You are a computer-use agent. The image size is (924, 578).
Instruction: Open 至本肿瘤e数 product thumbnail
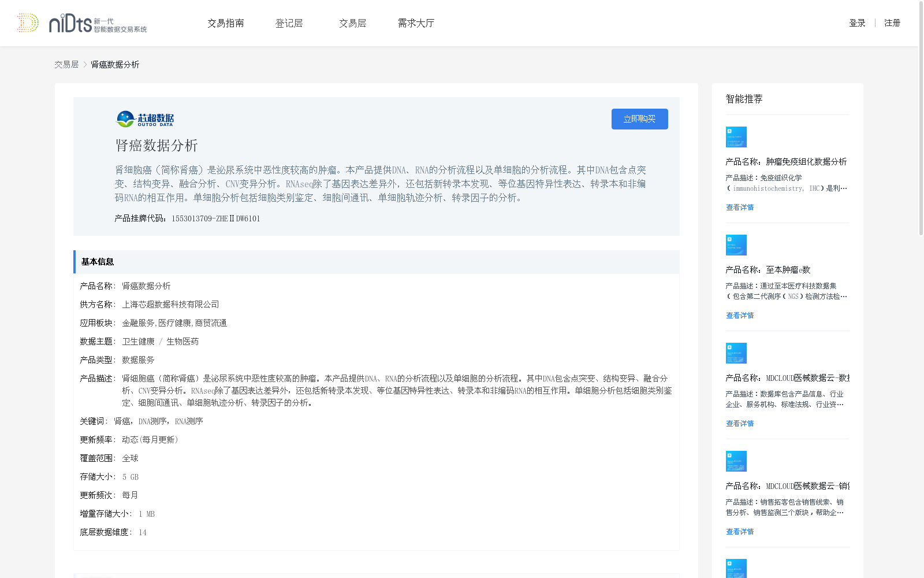(736, 245)
